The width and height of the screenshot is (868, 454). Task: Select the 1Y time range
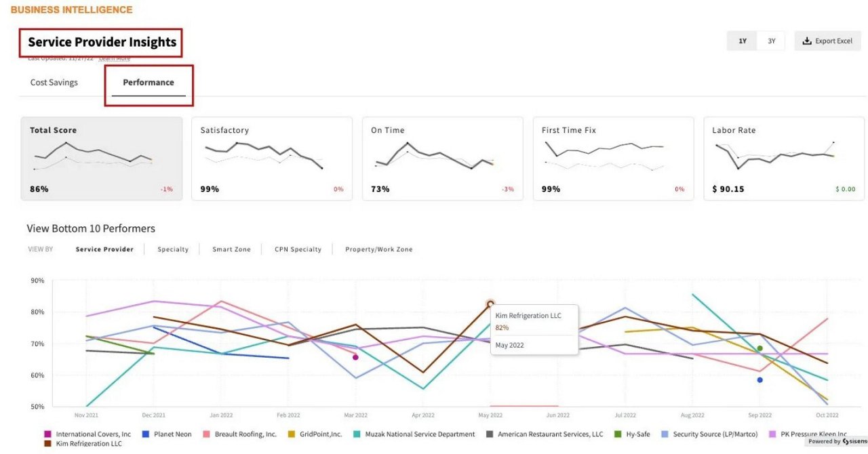(x=741, y=41)
